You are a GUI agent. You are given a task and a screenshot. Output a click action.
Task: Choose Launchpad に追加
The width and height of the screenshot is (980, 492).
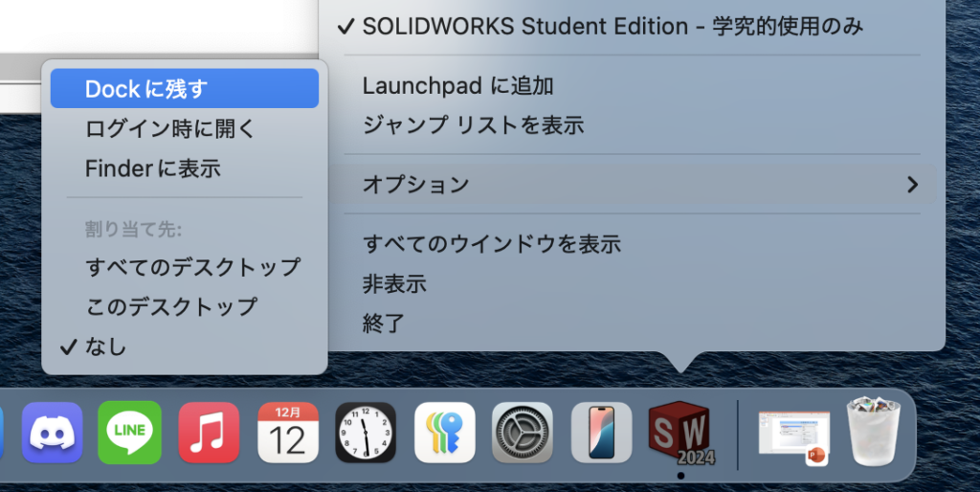(x=632, y=85)
